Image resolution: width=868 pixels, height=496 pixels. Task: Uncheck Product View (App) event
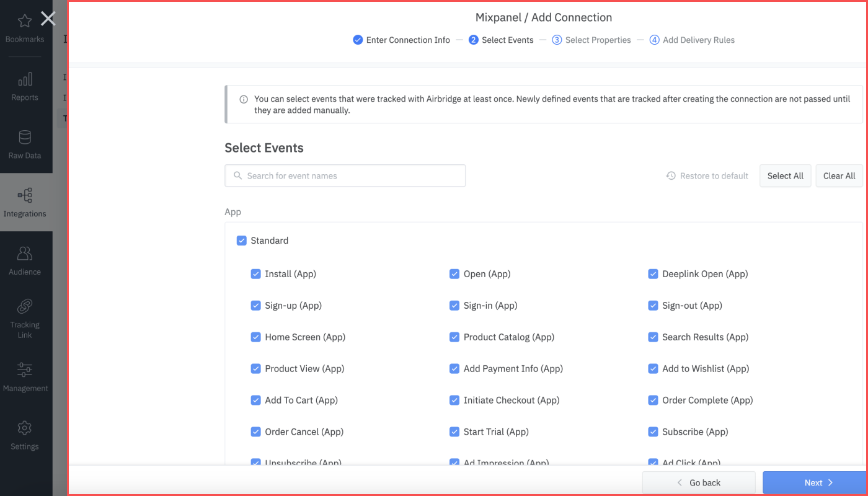[x=255, y=368]
